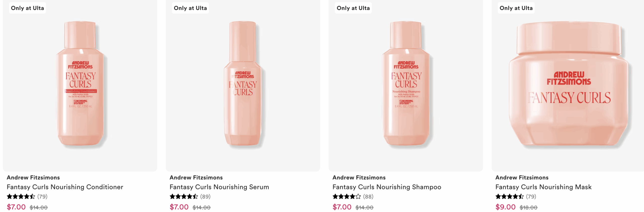Image resolution: width=644 pixels, height=212 pixels.
Task: Open the Fantasy Curls Nourishing Serum link
Action: click(219, 187)
